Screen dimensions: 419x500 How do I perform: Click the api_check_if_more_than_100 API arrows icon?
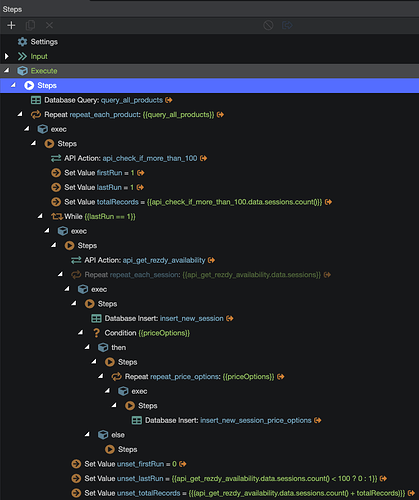tap(56, 158)
